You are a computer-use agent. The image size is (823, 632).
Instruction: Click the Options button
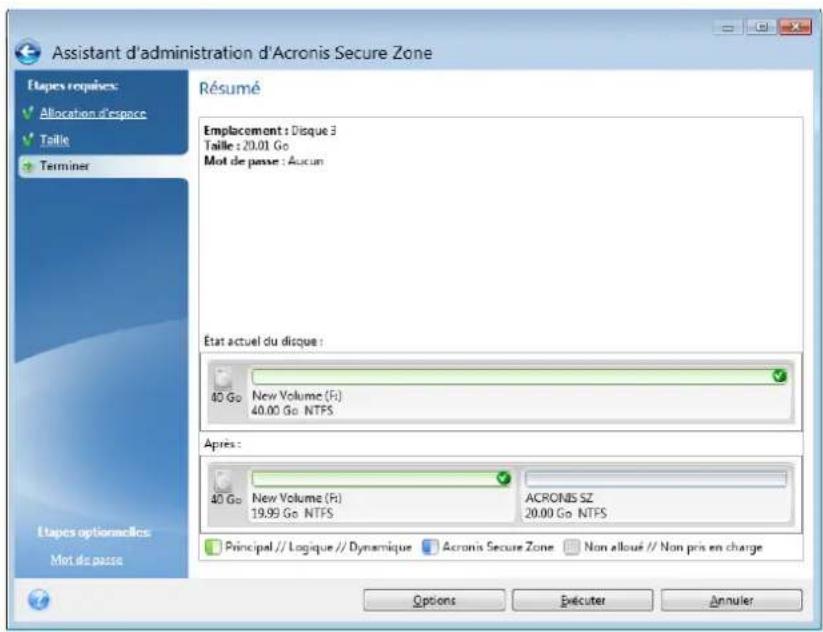[434, 600]
